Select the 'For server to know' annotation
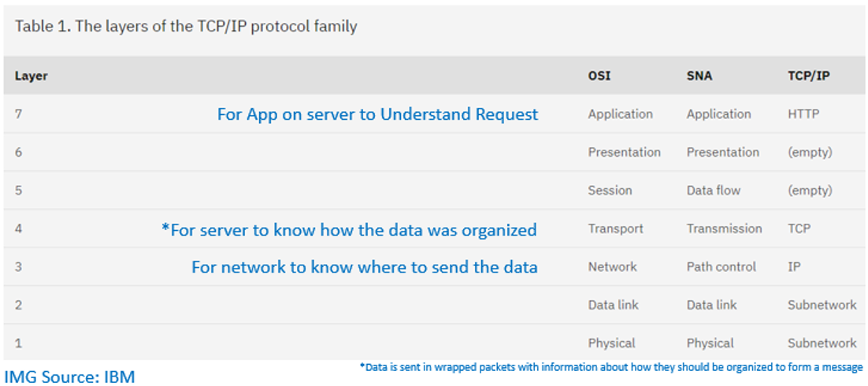Viewport: 868px width, 386px height. tap(349, 229)
